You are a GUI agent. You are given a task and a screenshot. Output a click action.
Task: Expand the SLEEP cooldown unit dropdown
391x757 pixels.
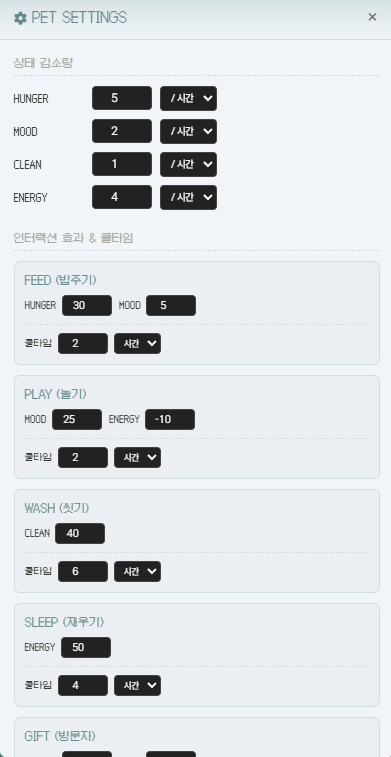(138, 686)
